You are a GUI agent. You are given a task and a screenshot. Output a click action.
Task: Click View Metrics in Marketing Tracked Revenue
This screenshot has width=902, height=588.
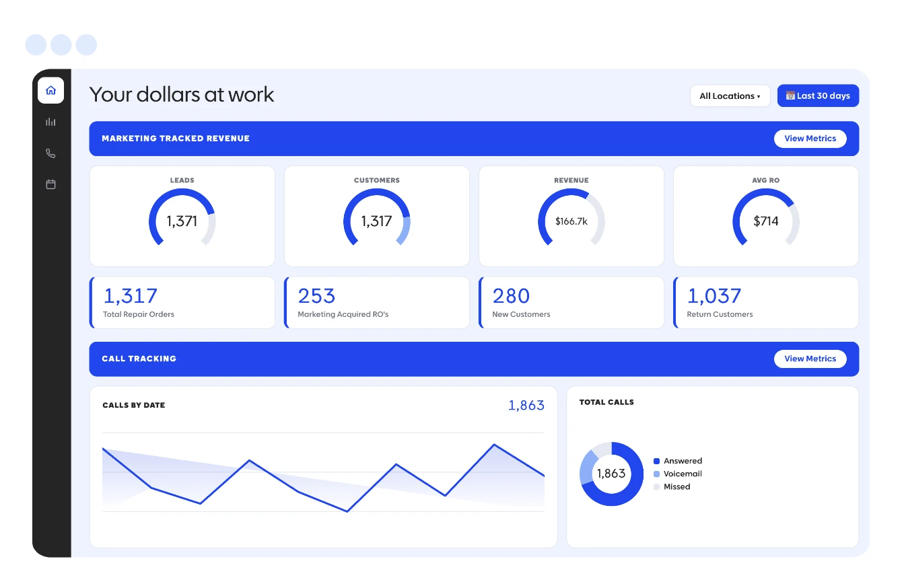coord(810,139)
